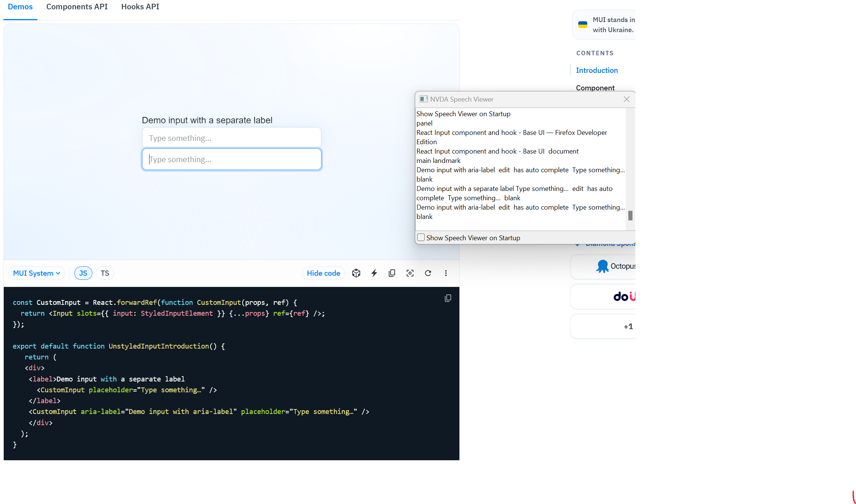Open the MUI System dropdown
Screen dimensions: 856x504
36,273
